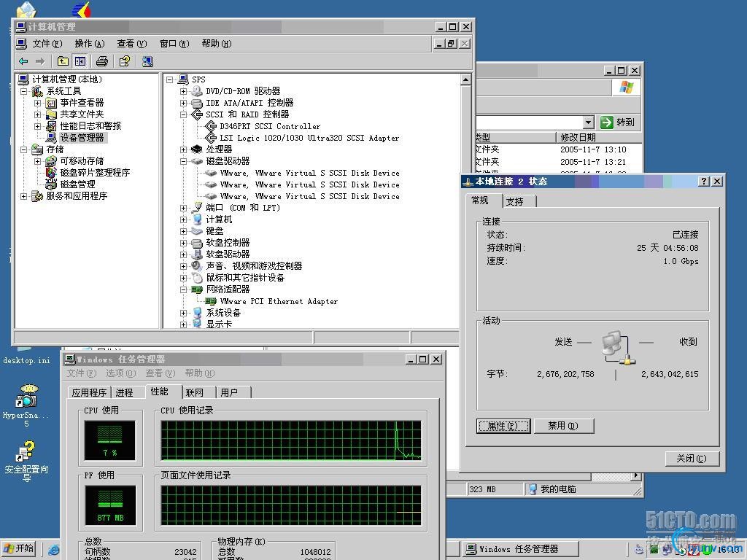Screen dimensions: 747x560
Task: Select 设备管理器 in the console tree
Action: point(82,138)
